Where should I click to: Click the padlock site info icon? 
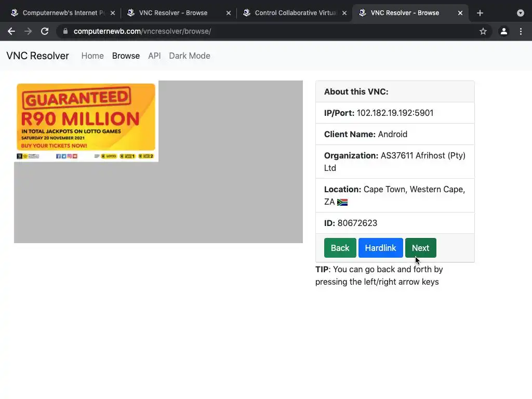65,31
